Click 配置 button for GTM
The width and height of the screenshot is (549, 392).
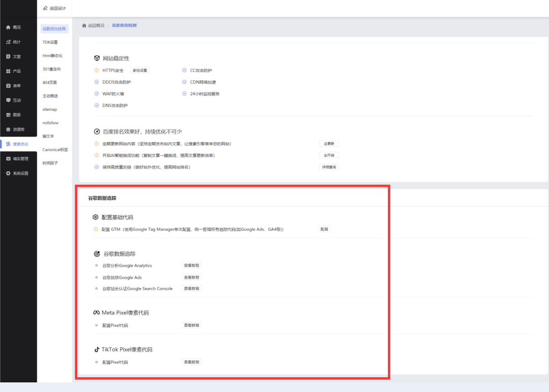pos(324,230)
